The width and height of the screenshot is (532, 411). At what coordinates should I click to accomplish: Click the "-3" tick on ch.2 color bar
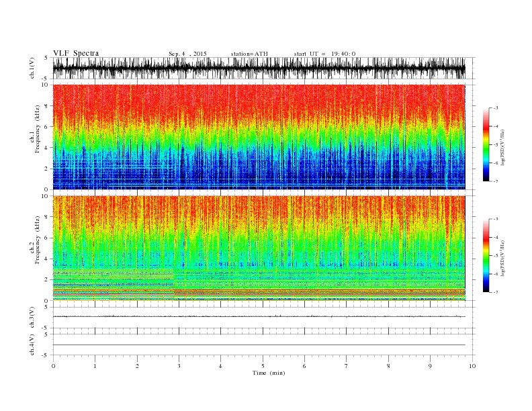click(495, 219)
